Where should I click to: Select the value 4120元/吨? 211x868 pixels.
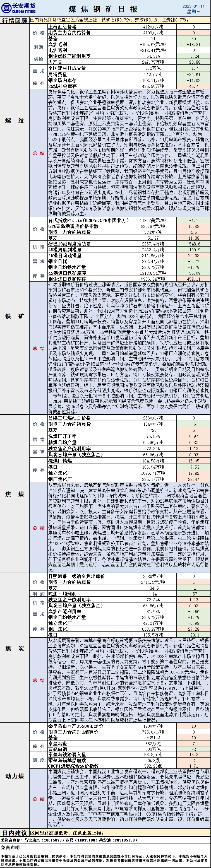click(x=153, y=26)
